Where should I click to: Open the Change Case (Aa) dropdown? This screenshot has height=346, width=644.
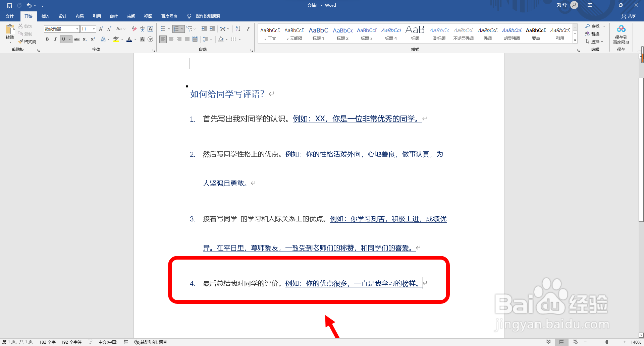coord(121,29)
